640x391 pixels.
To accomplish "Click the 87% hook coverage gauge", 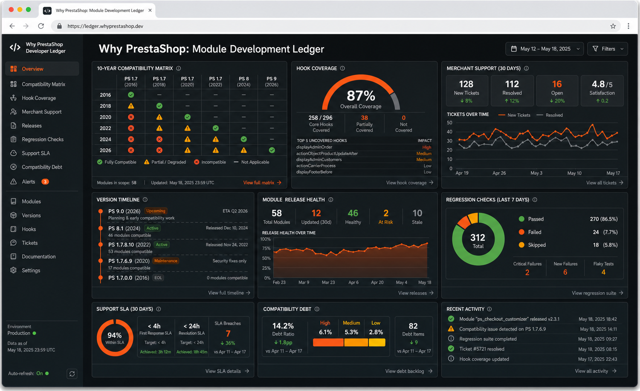I will pos(361,93).
